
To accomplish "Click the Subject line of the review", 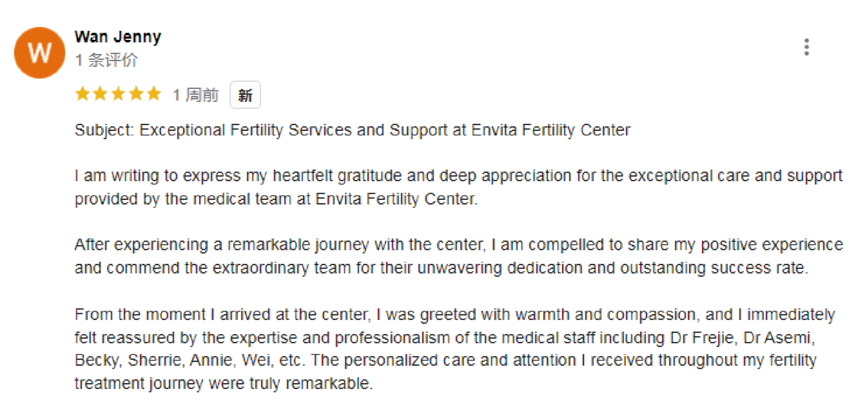I will tap(352, 130).
